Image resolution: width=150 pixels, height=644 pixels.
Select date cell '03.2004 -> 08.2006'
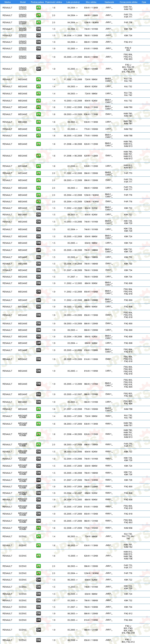73,337
